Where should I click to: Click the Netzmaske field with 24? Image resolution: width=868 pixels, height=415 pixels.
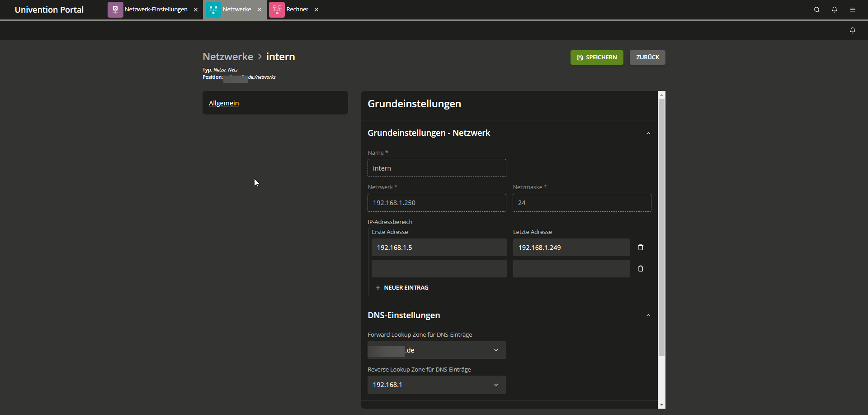582,203
